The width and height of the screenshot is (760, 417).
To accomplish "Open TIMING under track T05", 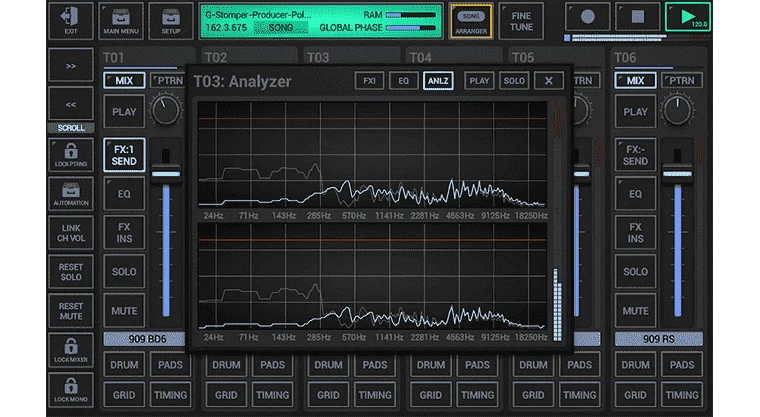I will [x=579, y=395].
